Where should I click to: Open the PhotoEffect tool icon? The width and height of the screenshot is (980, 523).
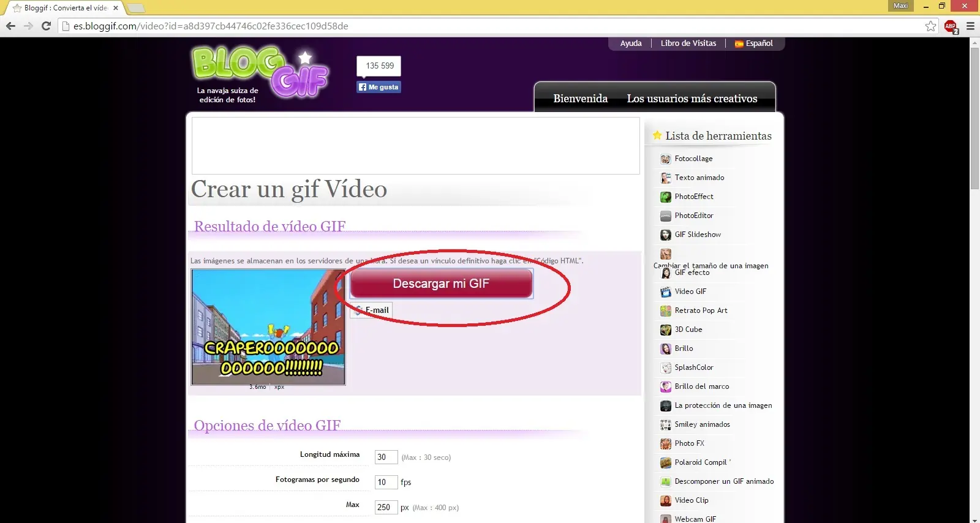[x=666, y=197]
